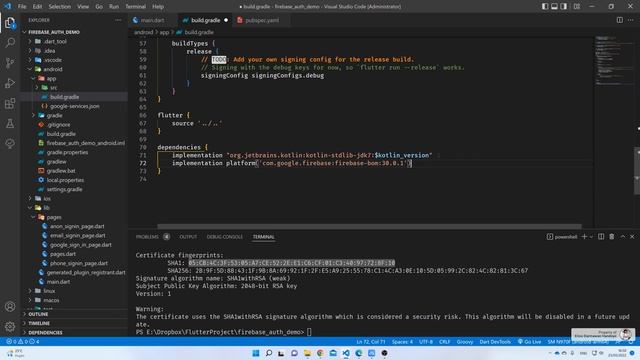The image size is (640, 360).
Task: Open the Manage gear icon
Action: pyautogui.click(x=10, y=327)
